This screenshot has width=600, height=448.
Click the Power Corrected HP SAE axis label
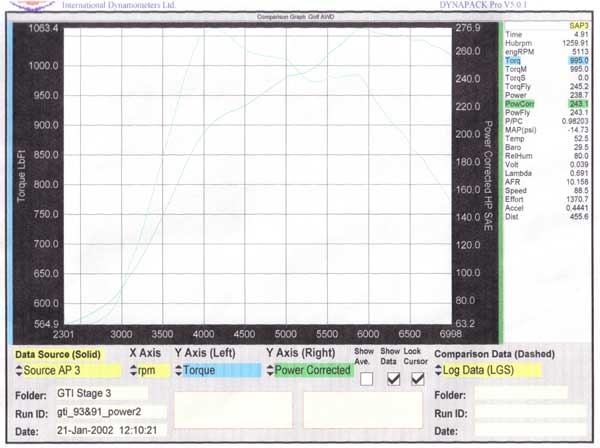coord(488,176)
